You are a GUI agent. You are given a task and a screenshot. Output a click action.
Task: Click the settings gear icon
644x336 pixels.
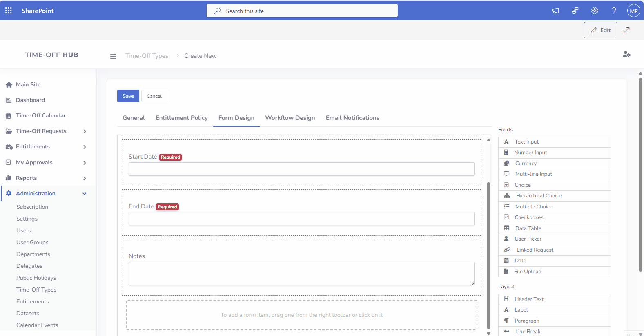595,11
